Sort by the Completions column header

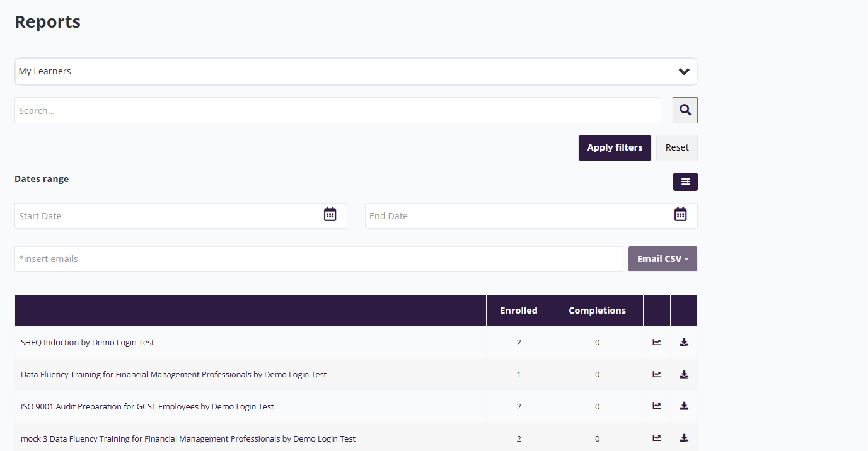597,311
